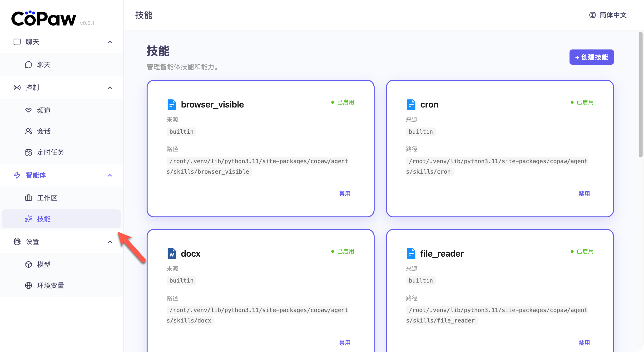Click the CoPaw logo
Image resolution: width=644 pixels, height=352 pixels.
[x=44, y=18]
